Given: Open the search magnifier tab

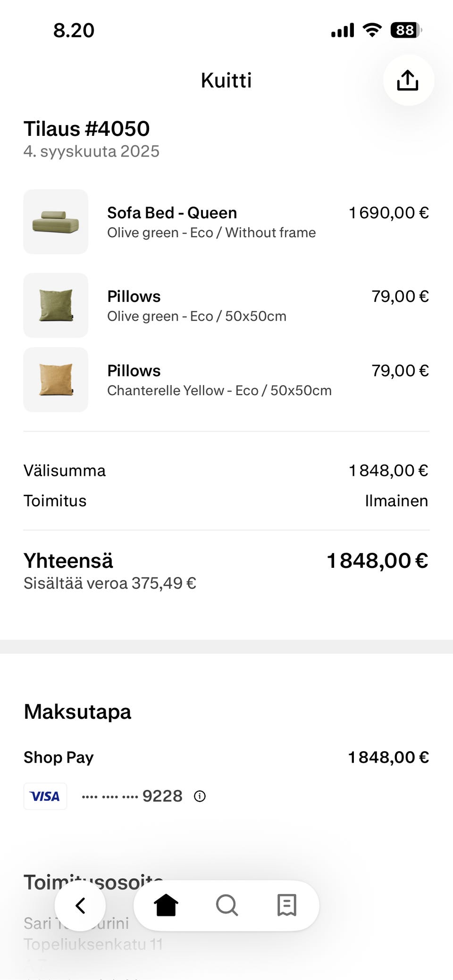Looking at the screenshot, I should click(226, 905).
